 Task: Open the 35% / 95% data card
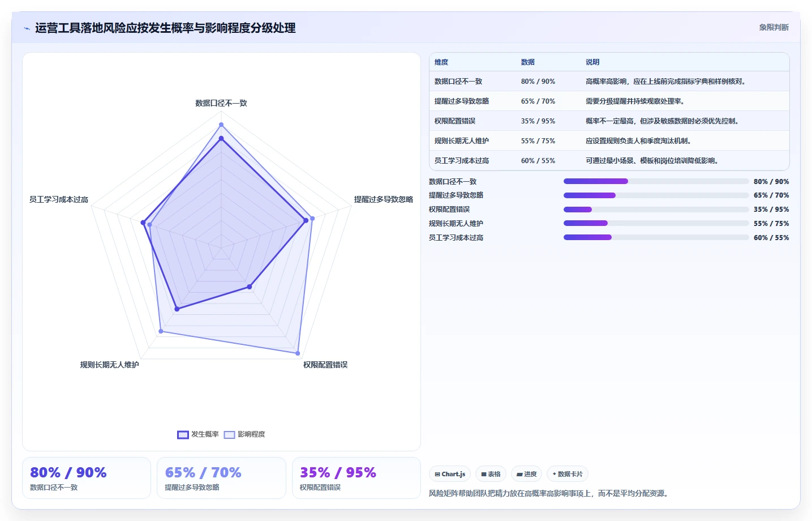point(356,478)
